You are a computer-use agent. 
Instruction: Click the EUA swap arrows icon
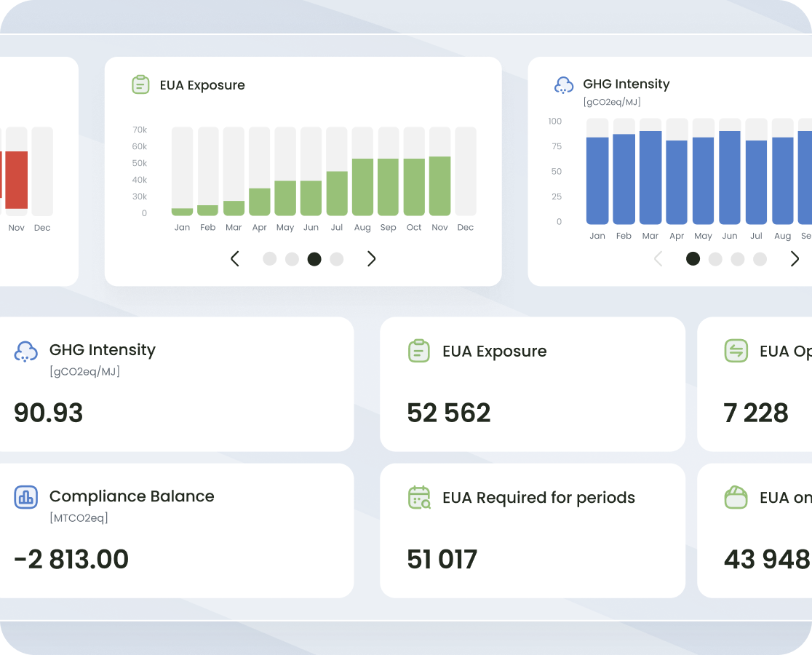click(x=736, y=352)
